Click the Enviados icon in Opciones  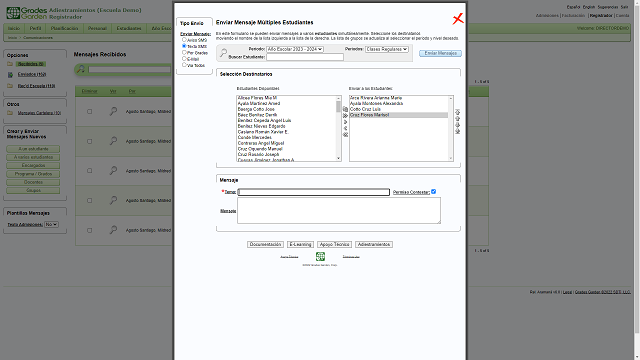coord(10,75)
